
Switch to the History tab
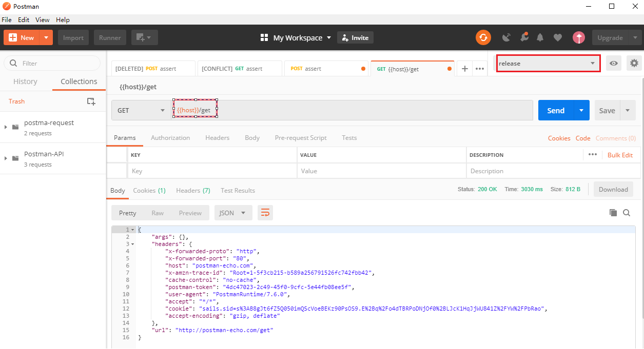(25, 81)
